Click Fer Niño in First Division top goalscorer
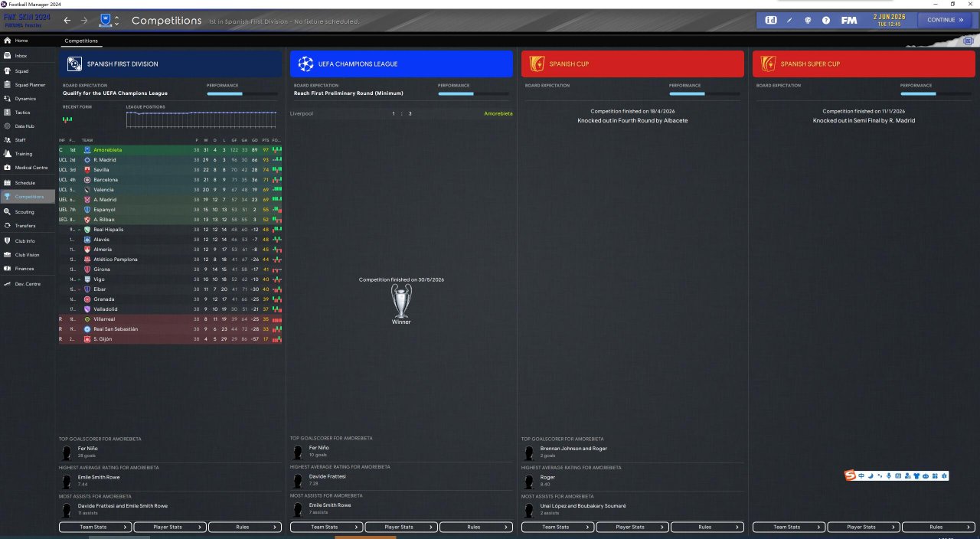Viewport: 980px width, 539px height. point(87,449)
